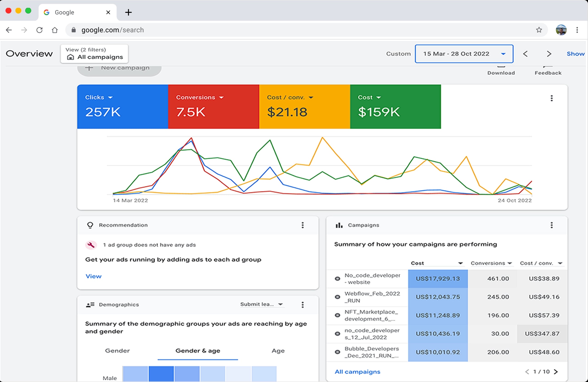This screenshot has height=382, width=588.
Task: Open the date range dropdown
Action: coord(464,54)
